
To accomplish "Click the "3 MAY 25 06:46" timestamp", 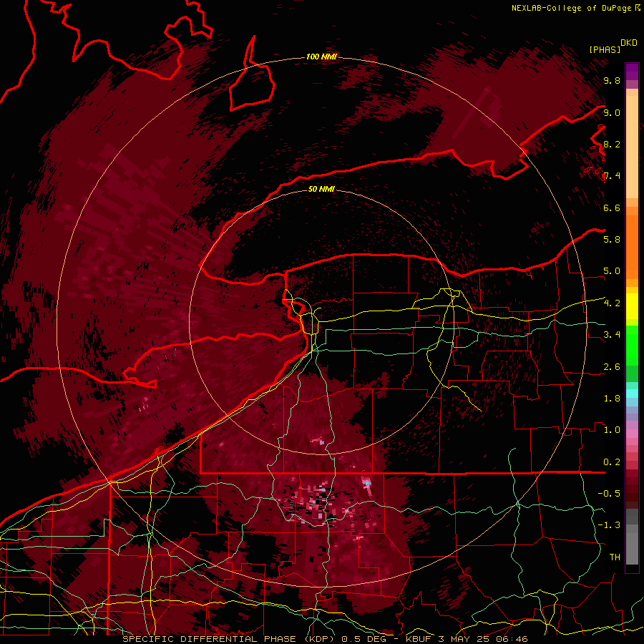I will pos(482,639).
